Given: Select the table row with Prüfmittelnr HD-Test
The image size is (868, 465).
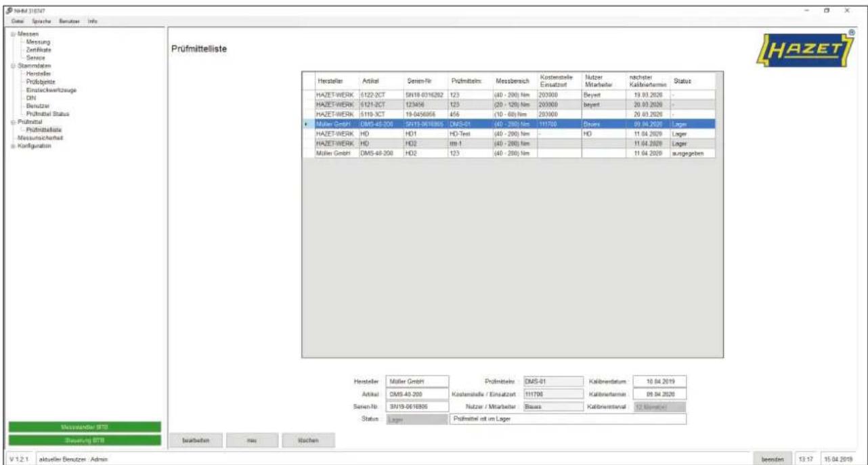Looking at the screenshot, I should 508,134.
